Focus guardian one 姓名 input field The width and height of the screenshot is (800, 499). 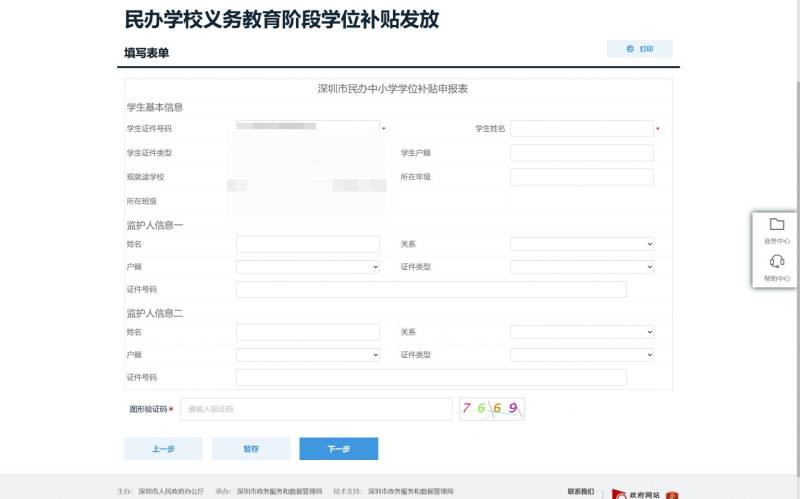(307, 244)
